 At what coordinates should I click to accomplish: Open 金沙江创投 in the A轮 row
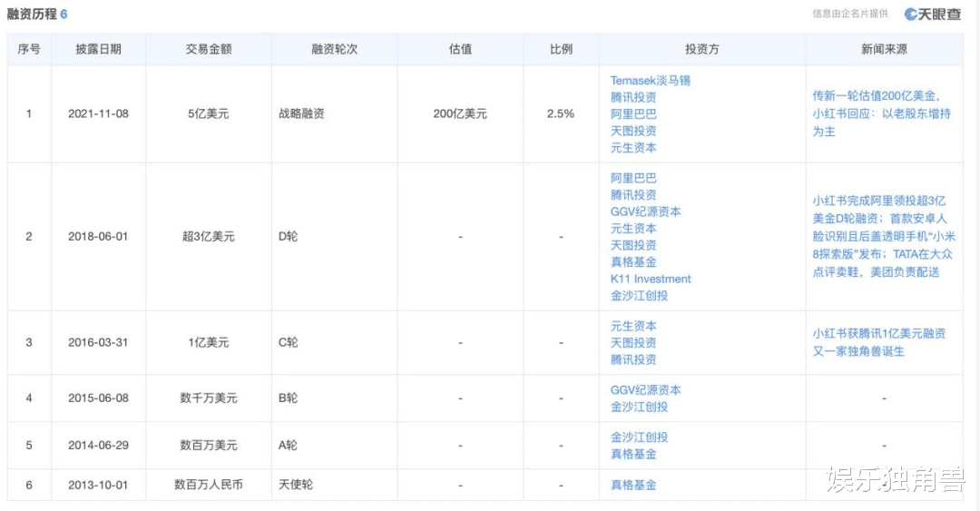639,437
